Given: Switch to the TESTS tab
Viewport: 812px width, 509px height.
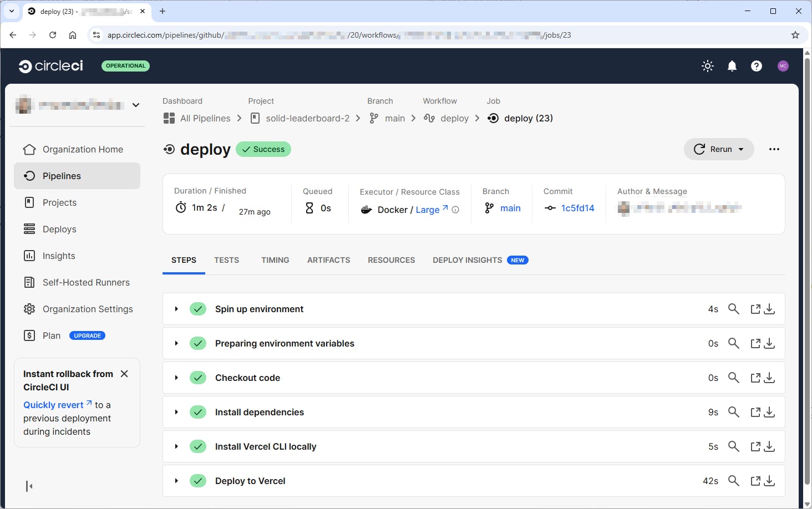Looking at the screenshot, I should [226, 260].
